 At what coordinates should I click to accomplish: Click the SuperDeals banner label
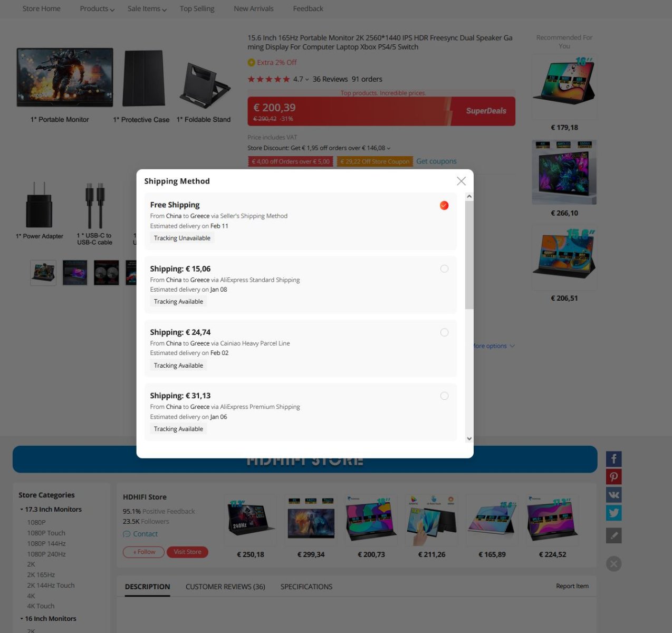pos(486,111)
